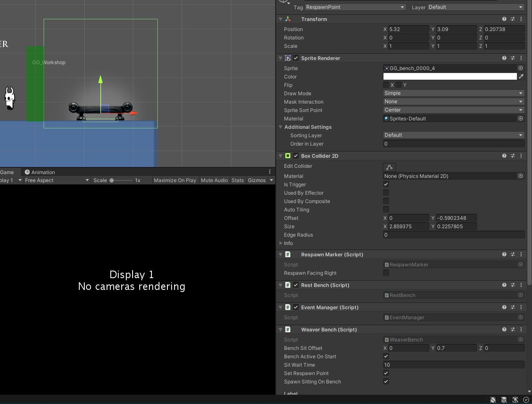Open Transform component preset settings icon
This screenshot has height=404, width=532.
(x=512, y=19)
